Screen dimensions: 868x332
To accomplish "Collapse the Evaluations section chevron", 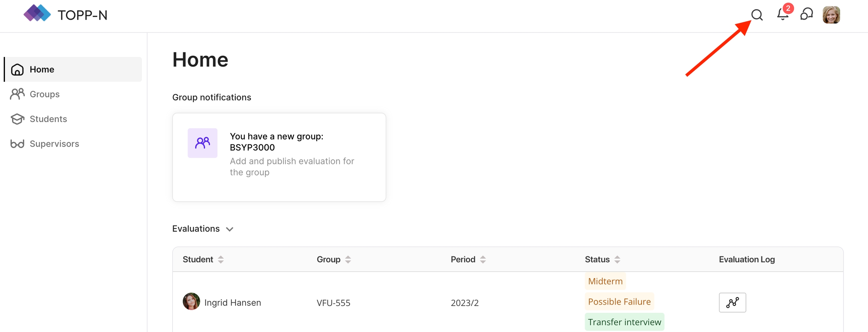I will pos(229,229).
